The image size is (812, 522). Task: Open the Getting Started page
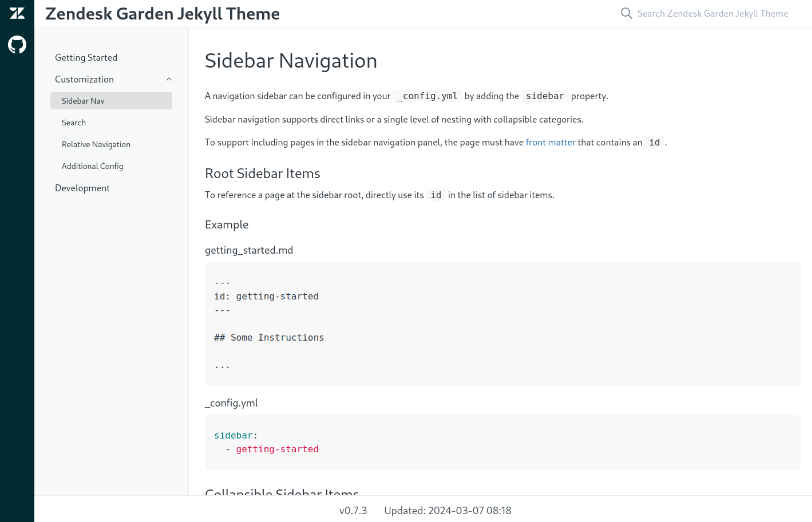(x=86, y=57)
